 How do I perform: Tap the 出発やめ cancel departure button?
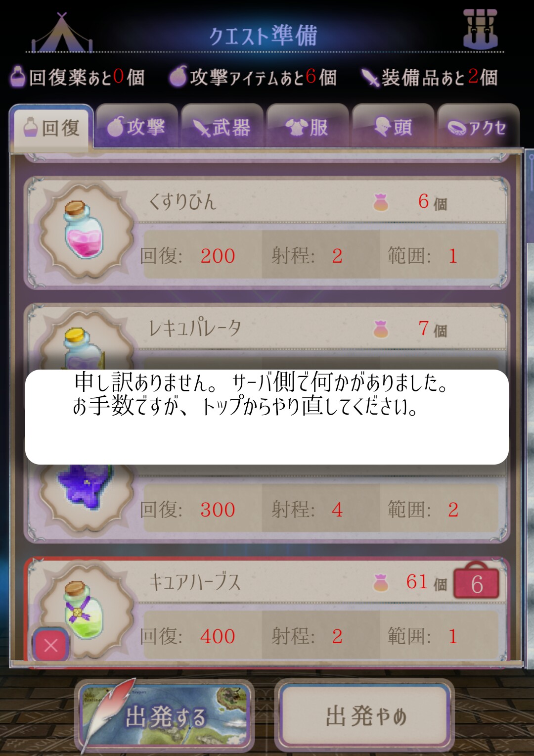365,715
